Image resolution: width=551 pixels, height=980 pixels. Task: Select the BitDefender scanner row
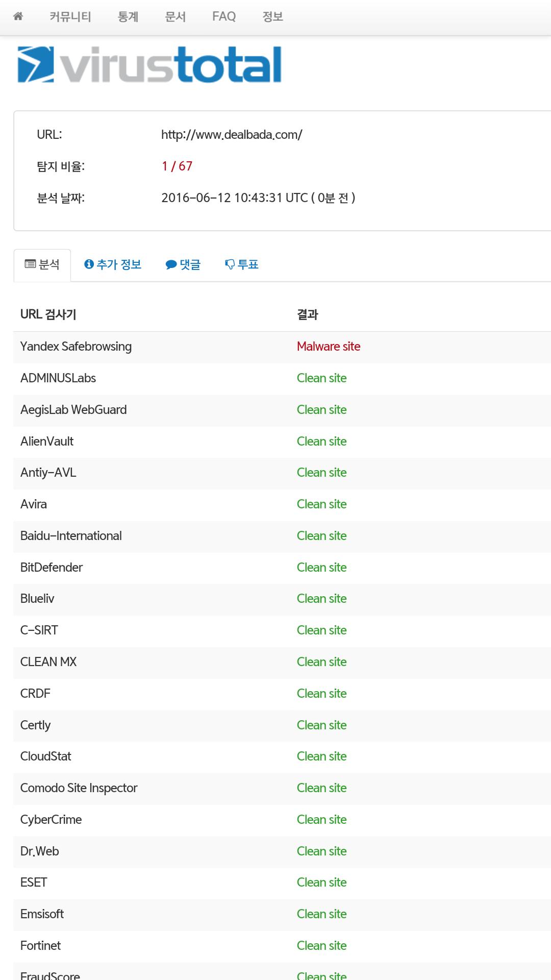[52, 568]
